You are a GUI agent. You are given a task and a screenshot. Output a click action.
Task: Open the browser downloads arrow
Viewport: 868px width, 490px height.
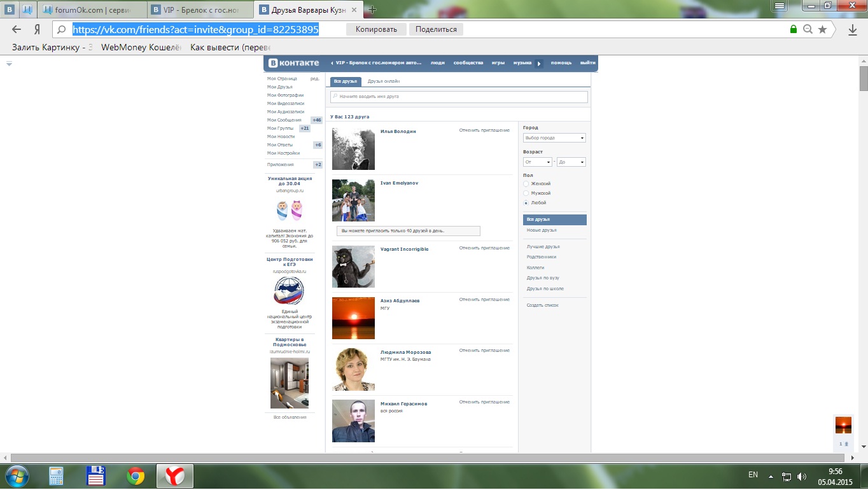click(853, 29)
